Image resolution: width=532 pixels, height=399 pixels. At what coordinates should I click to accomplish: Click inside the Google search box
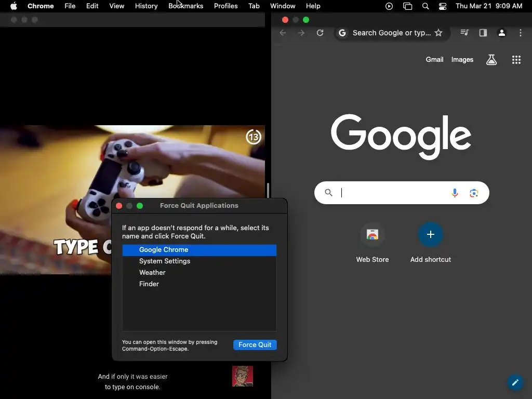point(402,193)
